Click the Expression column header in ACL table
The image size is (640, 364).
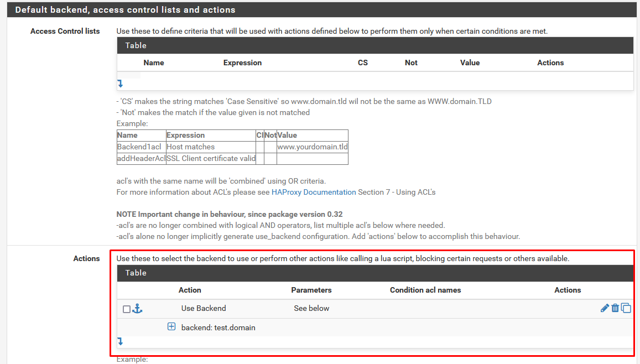click(242, 63)
